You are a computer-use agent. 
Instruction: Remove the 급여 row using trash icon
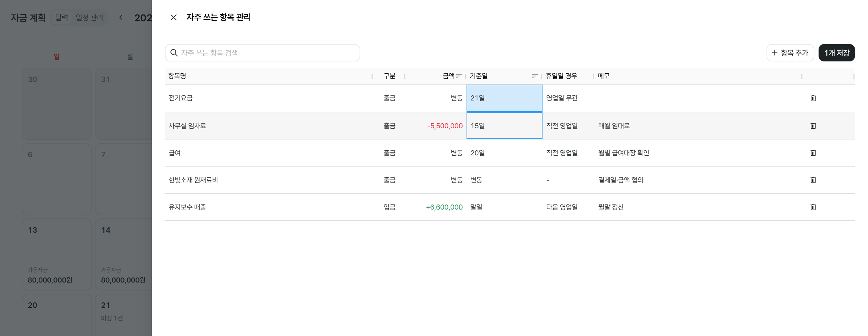tap(813, 153)
